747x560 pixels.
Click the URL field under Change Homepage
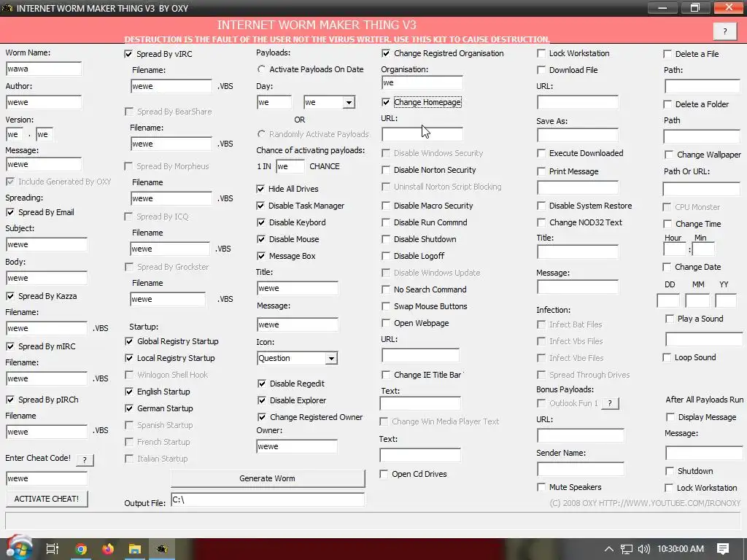(x=422, y=134)
